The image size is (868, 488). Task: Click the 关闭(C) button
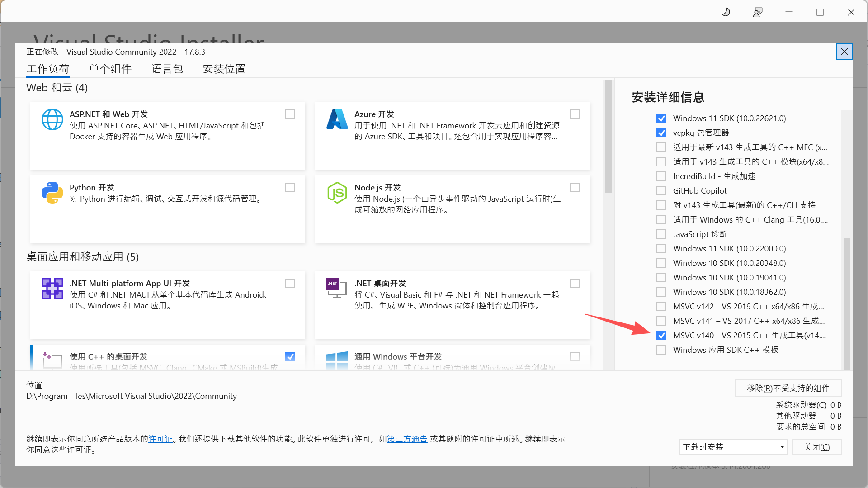click(x=817, y=447)
